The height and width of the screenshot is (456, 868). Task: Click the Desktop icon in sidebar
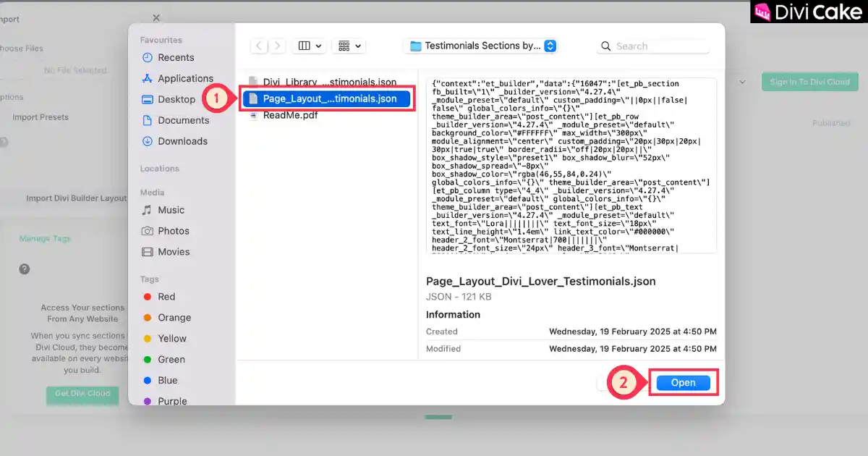pos(148,99)
